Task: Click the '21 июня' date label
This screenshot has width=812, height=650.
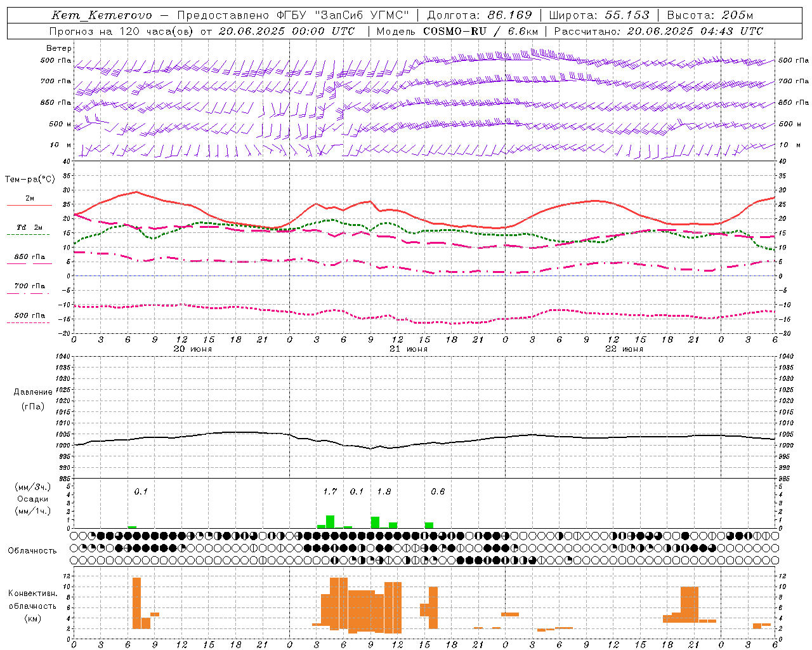Action: click(409, 349)
